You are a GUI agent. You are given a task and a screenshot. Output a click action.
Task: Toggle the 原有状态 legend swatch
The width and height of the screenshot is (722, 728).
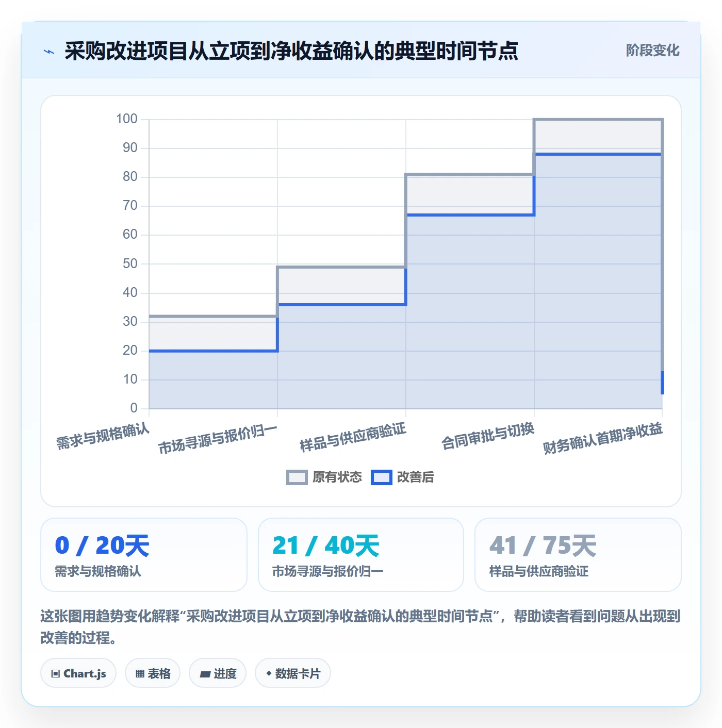pyautogui.click(x=297, y=477)
